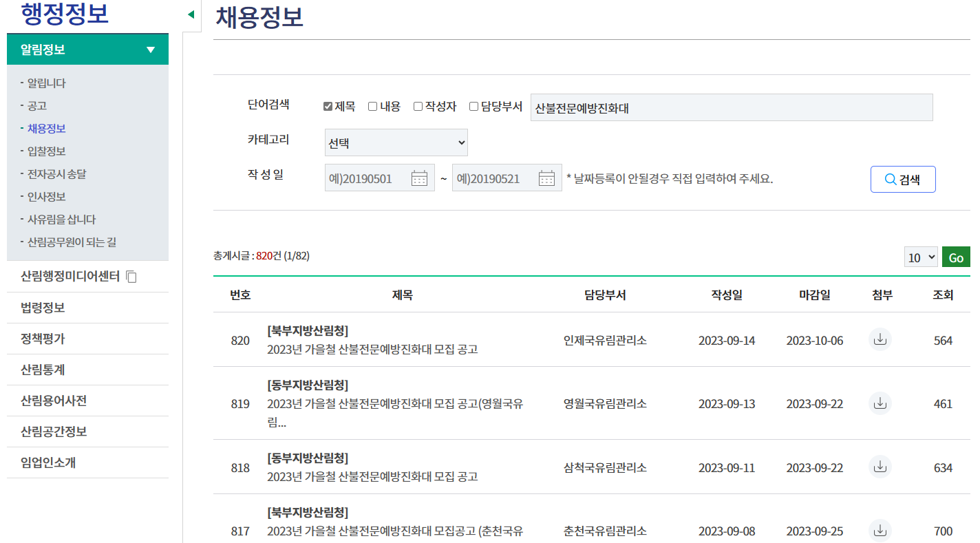
Task: Uncheck the 제목 search checkbox
Action: pos(328,105)
